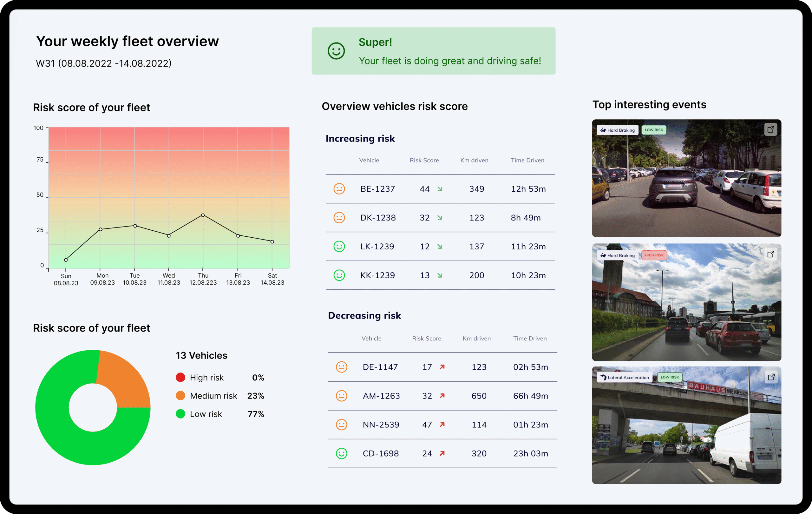Viewport: 812px width, 514px height.
Task: Click the Lateral Acceleration tag icon
Action: (603, 377)
